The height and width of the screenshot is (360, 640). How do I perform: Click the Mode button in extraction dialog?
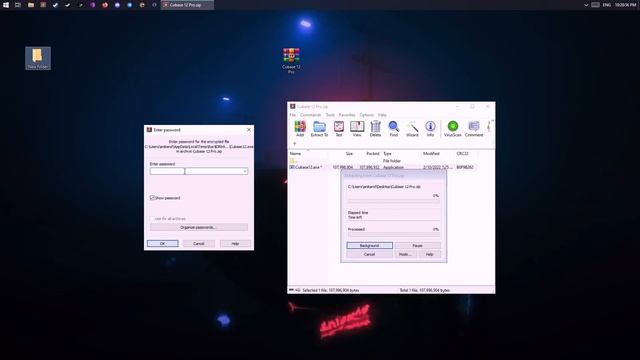click(x=405, y=254)
